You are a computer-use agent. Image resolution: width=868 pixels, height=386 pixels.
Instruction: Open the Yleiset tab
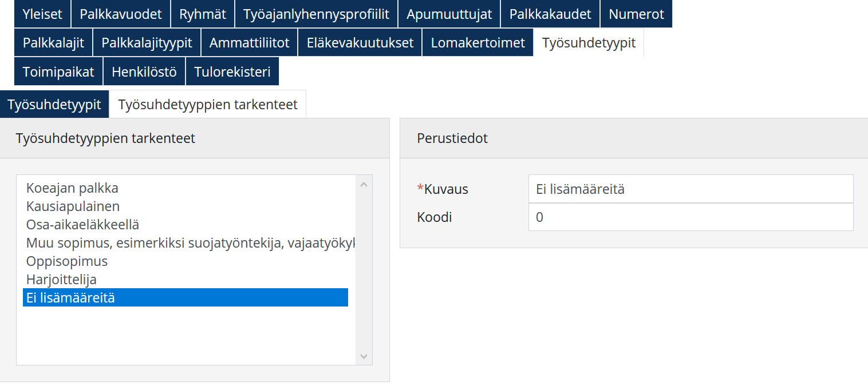coord(42,14)
